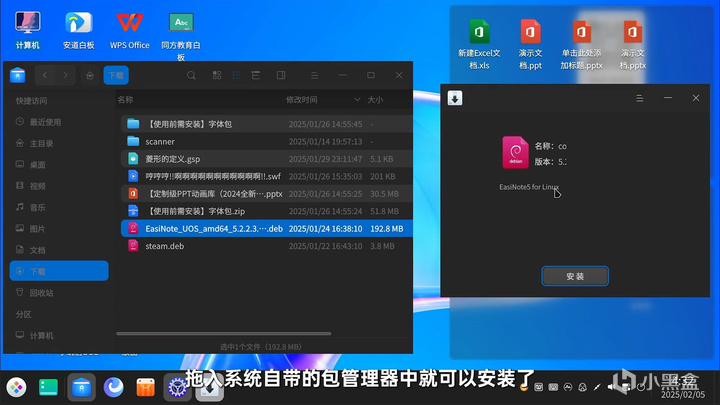Select 下载 in sidebar

coord(59,271)
